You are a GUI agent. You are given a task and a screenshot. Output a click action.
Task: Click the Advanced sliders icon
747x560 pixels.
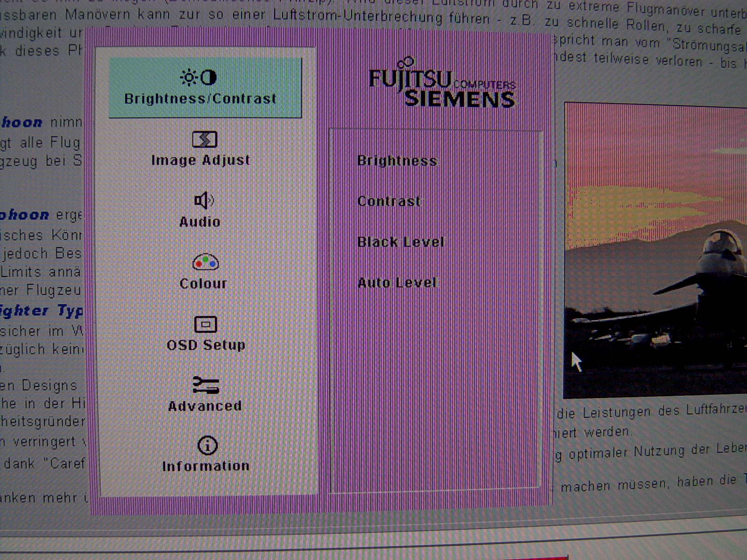205,385
